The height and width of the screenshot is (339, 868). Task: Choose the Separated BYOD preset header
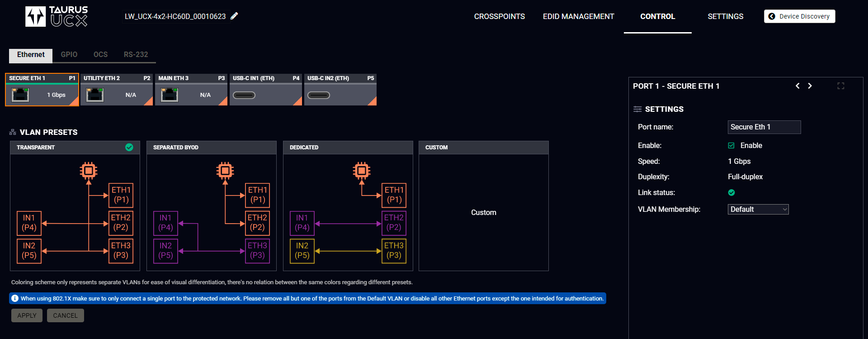(x=212, y=148)
